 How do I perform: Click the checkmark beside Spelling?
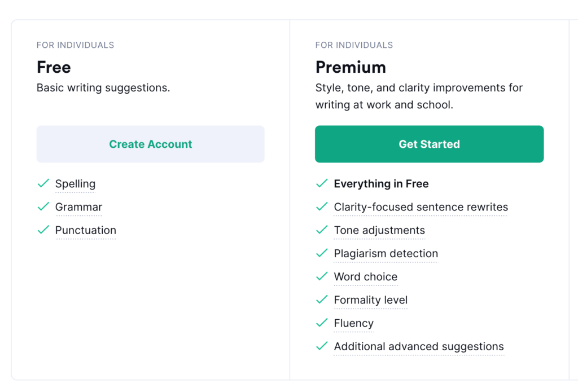click(43, 183)
